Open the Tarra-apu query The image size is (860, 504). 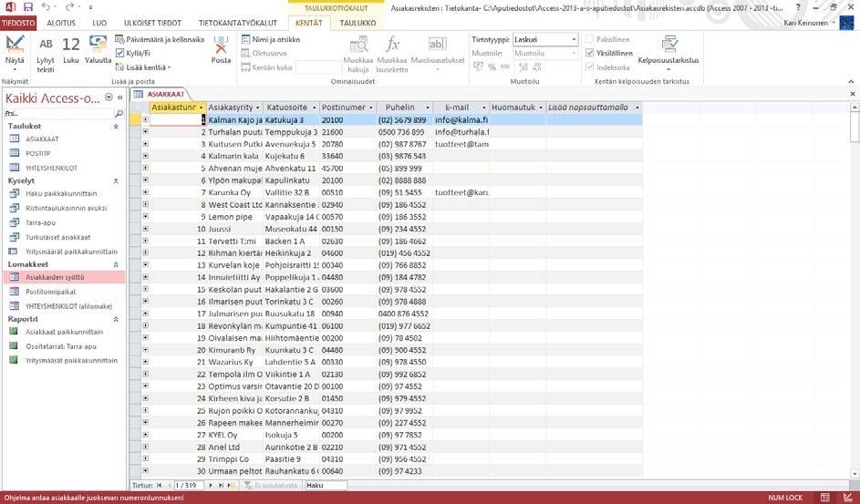point(40,223)
